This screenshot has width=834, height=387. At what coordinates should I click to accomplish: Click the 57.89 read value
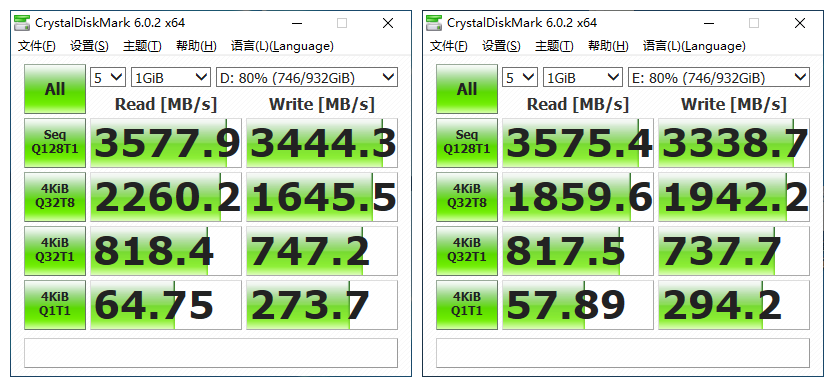(x=578, y=305)
